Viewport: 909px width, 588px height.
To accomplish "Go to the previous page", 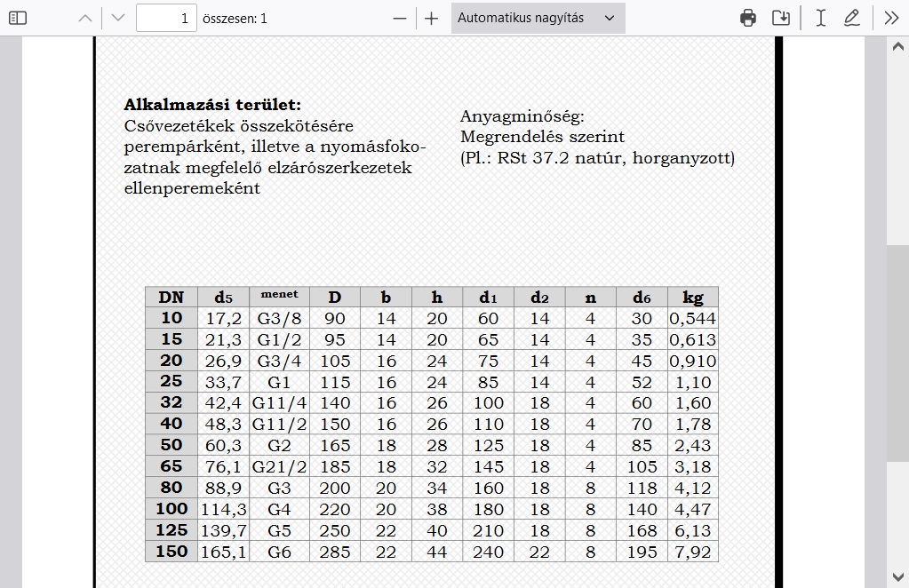I will point(85,18).
